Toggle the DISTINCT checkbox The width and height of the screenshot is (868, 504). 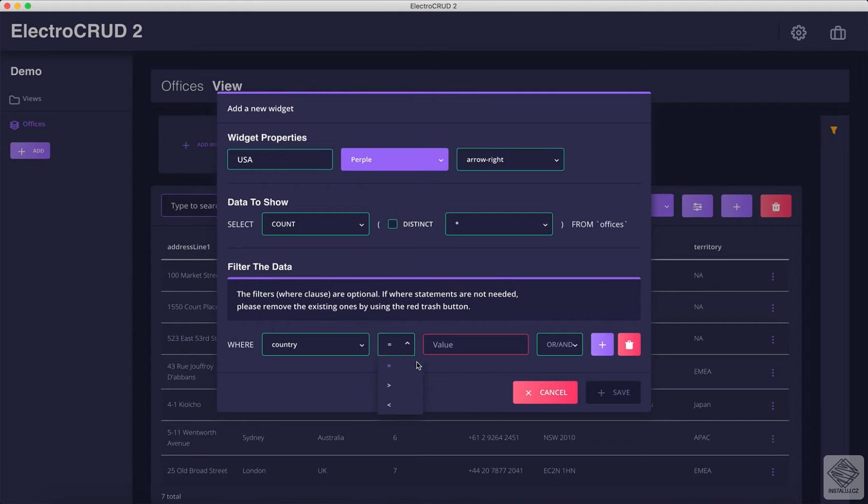click(393, 224)
